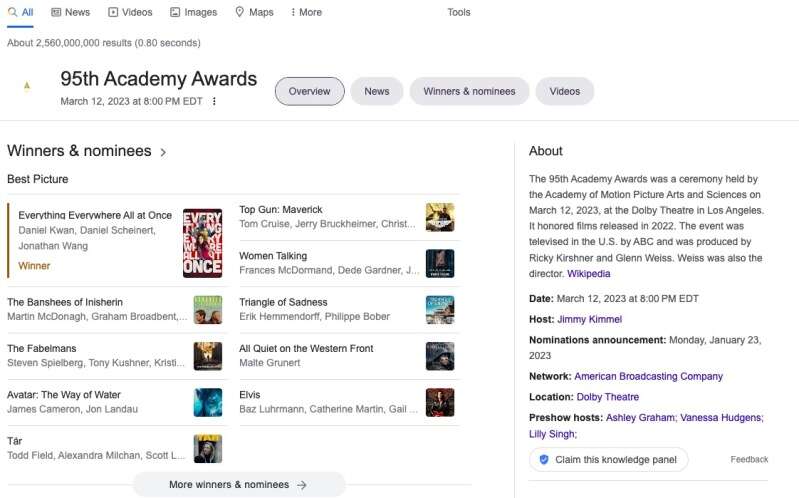Click the Top Gun: Maverick nominee title
This screenshot has width=799, height=498.
(281, 209)
